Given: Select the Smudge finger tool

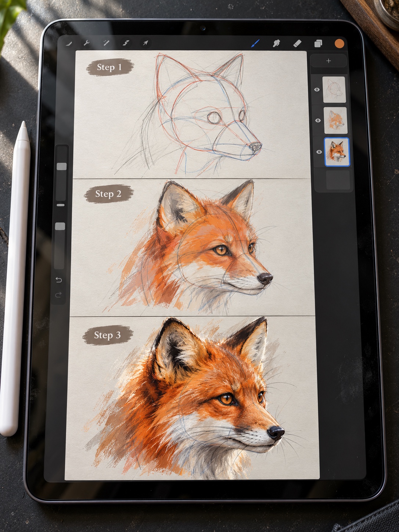Looking at the screenshot, I should click(x=276, y=44).
